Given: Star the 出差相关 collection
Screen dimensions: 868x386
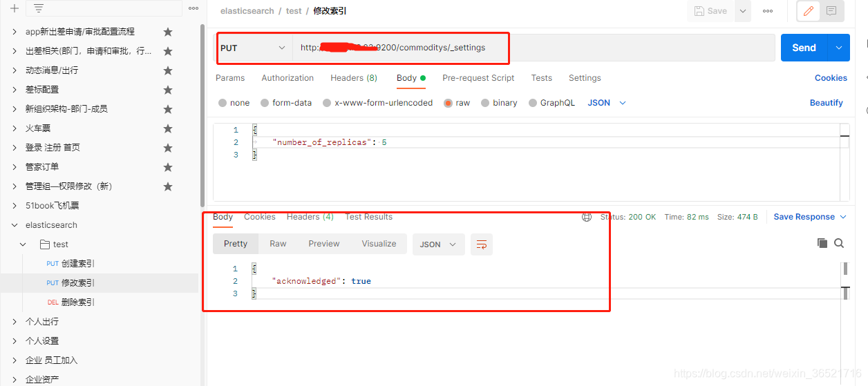Looking at the screenshot, I should (x=167, y=51).
